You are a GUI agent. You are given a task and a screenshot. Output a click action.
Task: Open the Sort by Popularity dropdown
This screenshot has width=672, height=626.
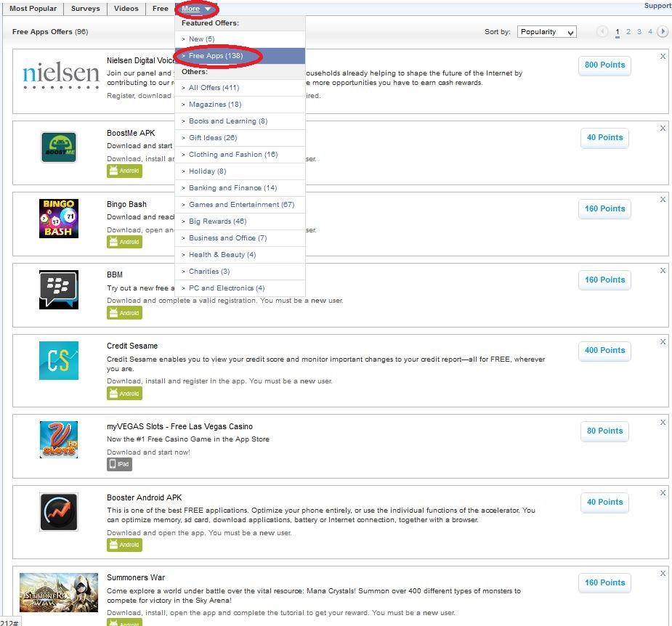(x=547, y=32)
